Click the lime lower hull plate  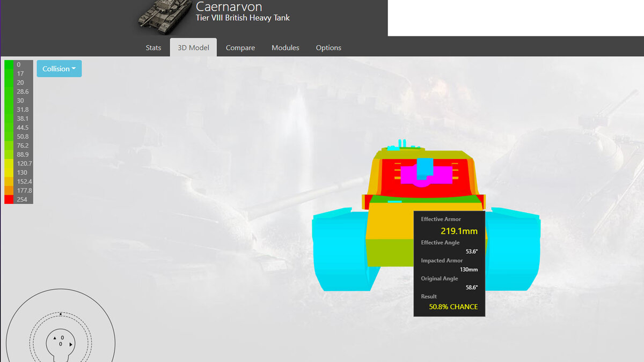pyautogui.click(x=390, y=253)
